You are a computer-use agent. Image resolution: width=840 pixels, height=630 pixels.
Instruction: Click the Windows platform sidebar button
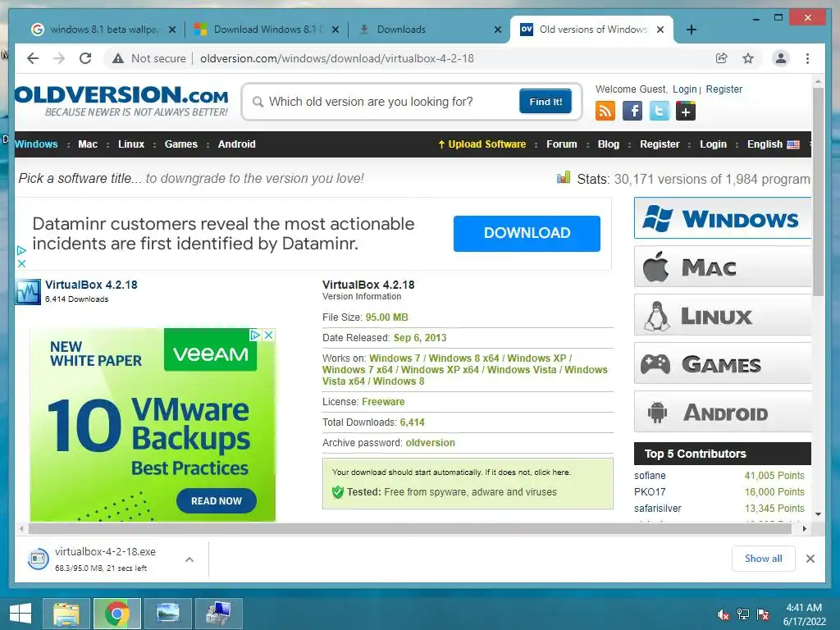pos(723,218)
